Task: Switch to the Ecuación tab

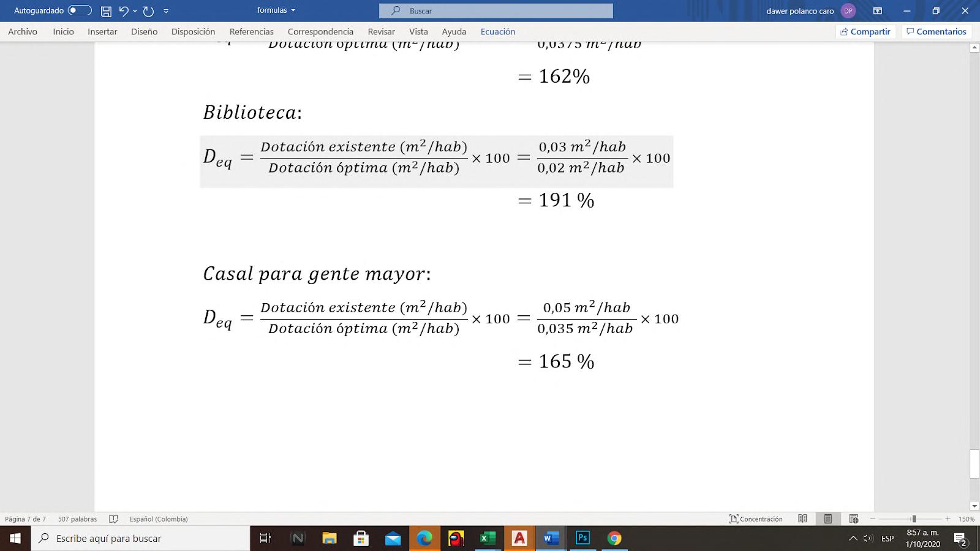Action: tap(498, 32)
